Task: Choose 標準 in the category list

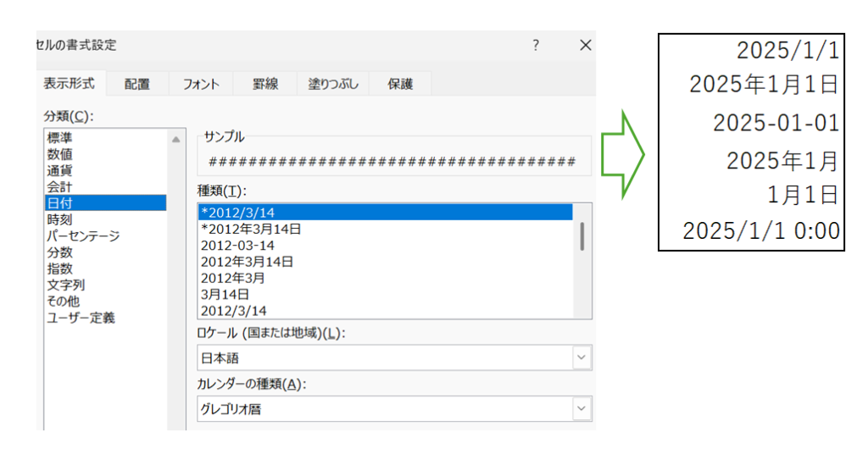Action: [x=59, y=137]
